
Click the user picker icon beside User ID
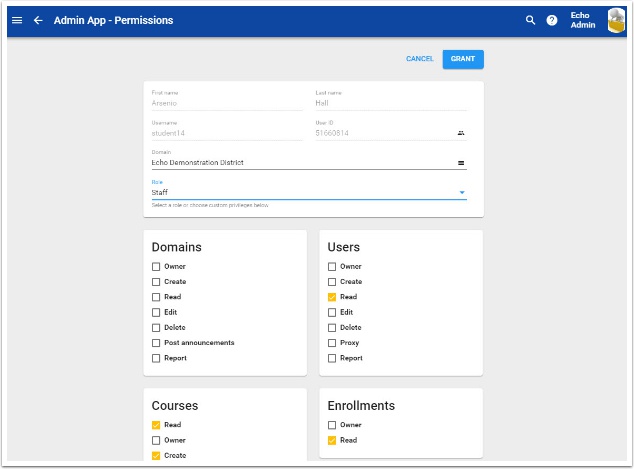coord(461,132)
